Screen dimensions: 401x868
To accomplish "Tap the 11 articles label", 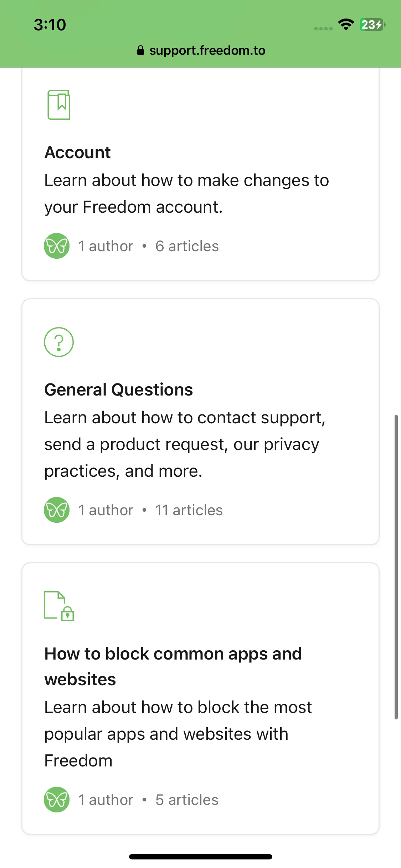I will [189, 510].
